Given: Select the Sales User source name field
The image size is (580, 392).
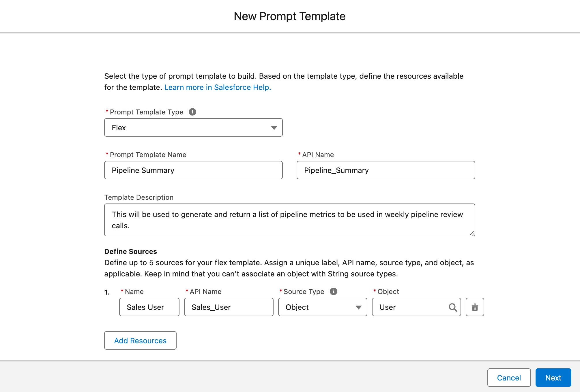Looking at the screenshot, I should point(149,307).
